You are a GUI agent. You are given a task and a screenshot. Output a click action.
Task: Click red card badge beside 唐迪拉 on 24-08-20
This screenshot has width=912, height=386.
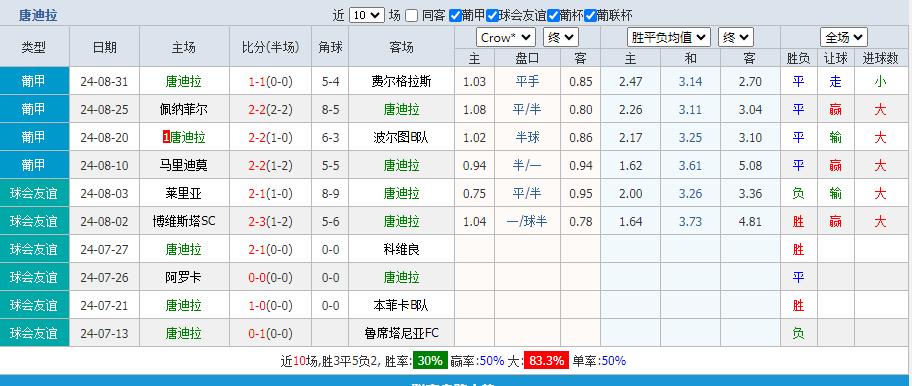166,138
